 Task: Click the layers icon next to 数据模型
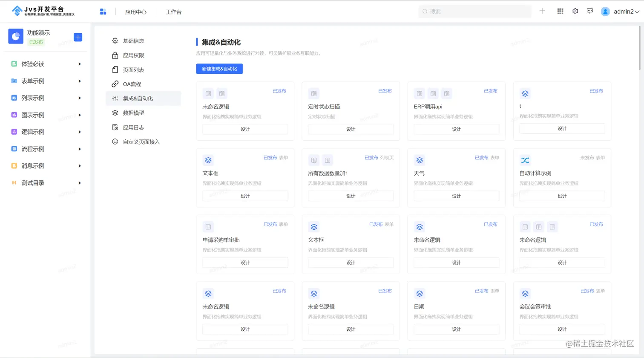point(115,113)
